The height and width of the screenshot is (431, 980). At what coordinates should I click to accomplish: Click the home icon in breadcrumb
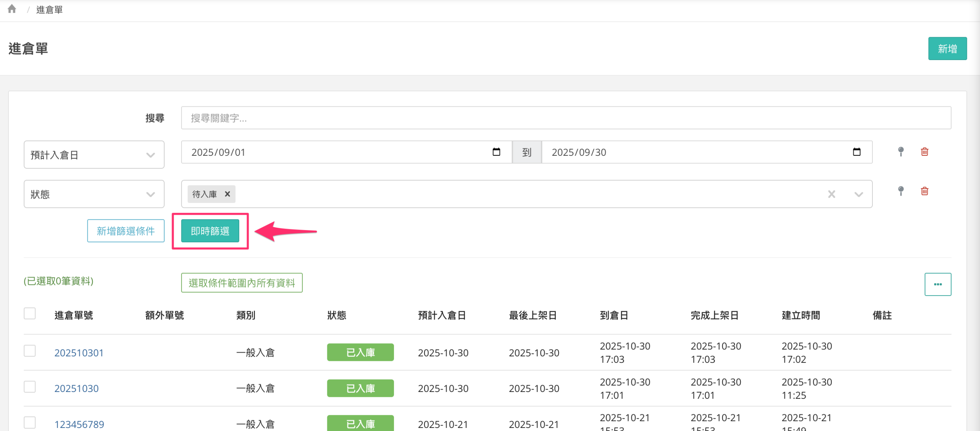[x=12, y=9]
